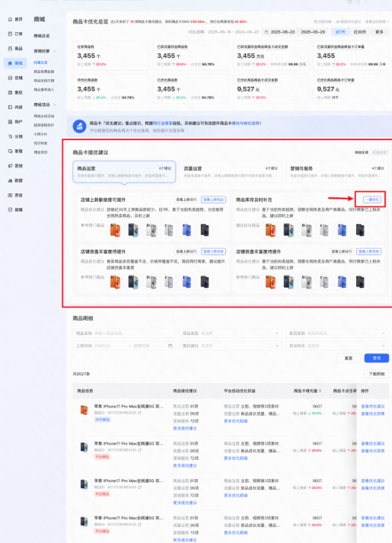This screenshot has width=392, height=543.
Task: Open the 订单 orders icon in the sidebar
Action: [11, 34]
